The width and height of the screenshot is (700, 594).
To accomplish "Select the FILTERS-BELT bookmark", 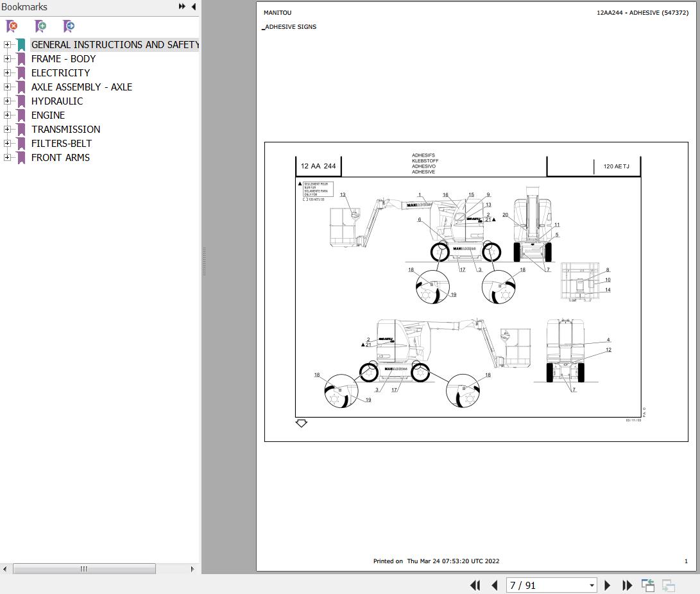I will pos(62,144).
